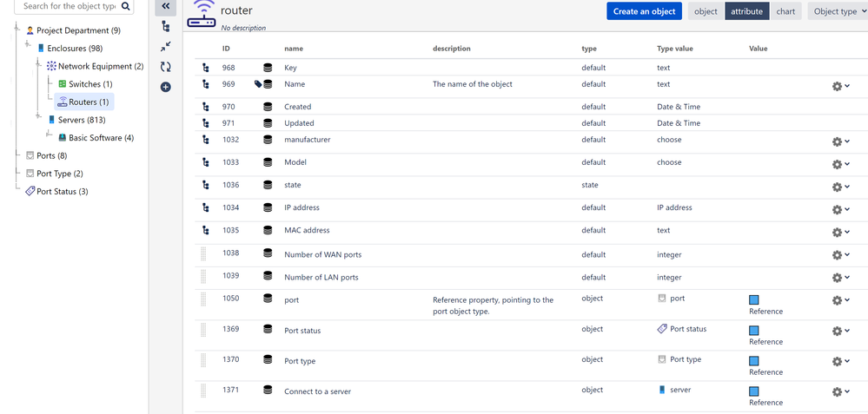Click the 'Connect to a server' attribute name
Viewport: 868px width, 414px height.
[x=318, y=391]
